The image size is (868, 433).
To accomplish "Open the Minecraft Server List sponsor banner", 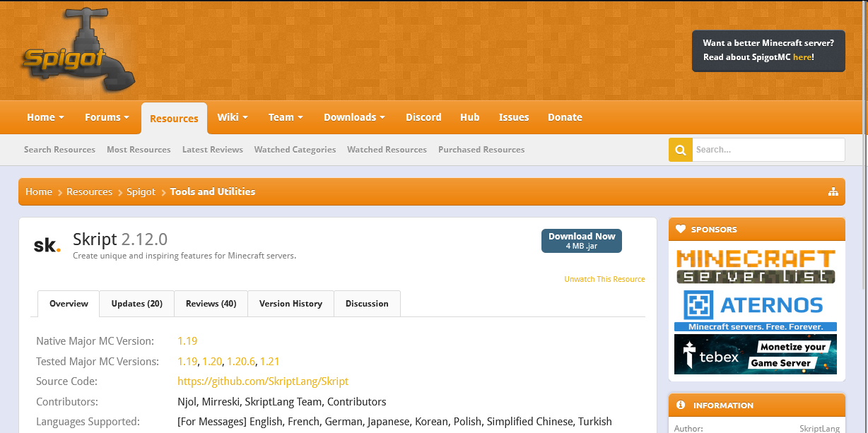I will [756, 266].
